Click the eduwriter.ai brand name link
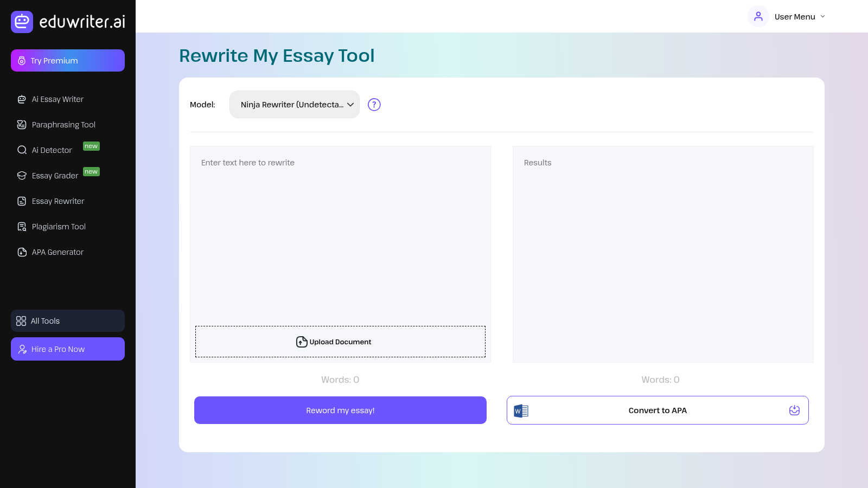This screenshot has width=868, height=488. (x=82, y=22)
